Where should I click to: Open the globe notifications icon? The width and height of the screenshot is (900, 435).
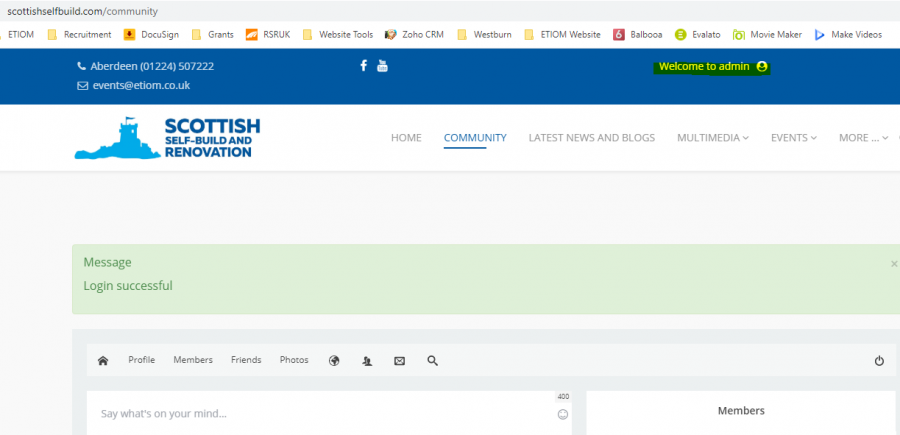pyautogui.click(x=334, y=360)
